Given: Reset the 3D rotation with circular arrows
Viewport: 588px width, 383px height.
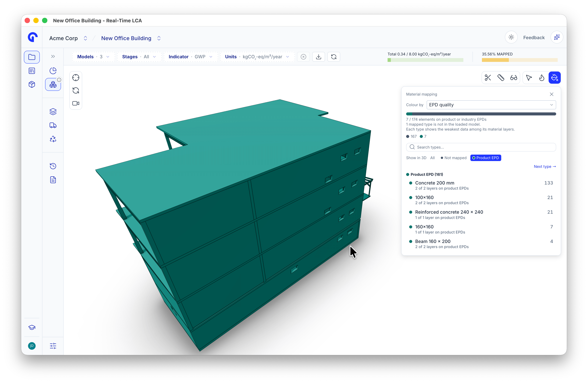Looking at the screenshot, I should (76, 91).
